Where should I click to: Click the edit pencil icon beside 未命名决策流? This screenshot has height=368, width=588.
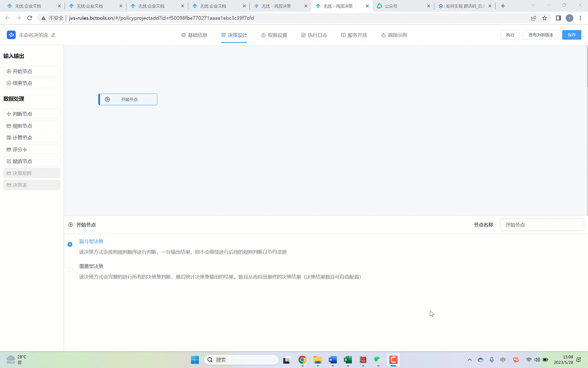click(x=53, y=35)
